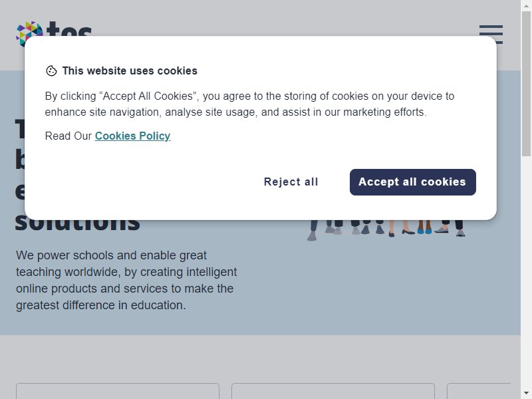532x399 pixels.
Task: Click the colorful Tes logo icon
Action: pyautogui.click(x=29, y=34)
